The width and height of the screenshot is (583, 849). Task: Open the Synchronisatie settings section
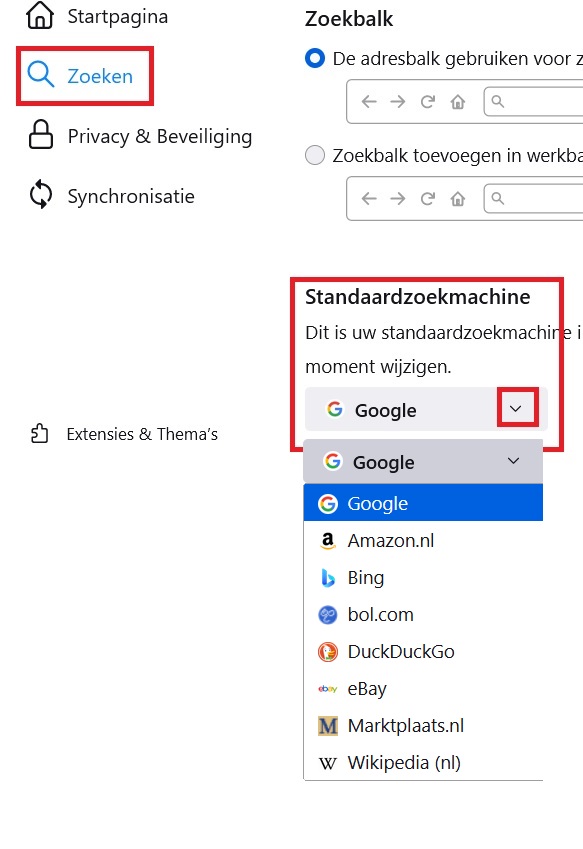point(130,196)
